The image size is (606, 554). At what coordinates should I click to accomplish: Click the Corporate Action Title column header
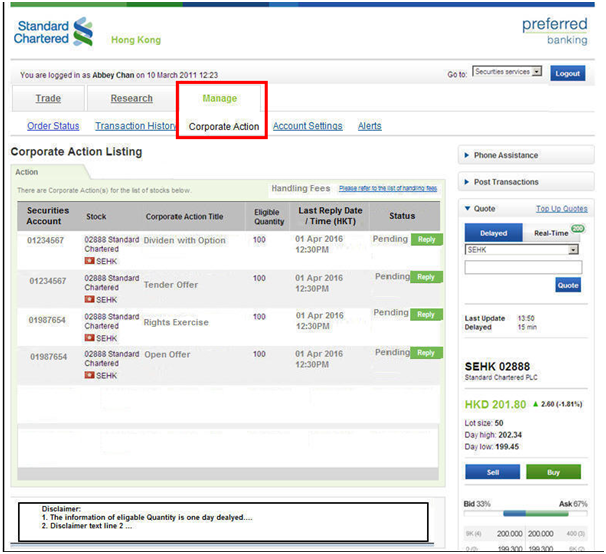[184, 216]
